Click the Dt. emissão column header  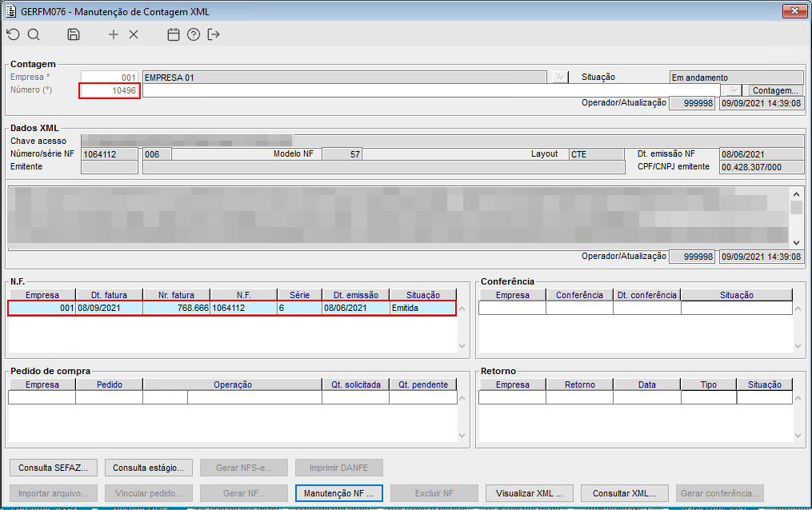click(356, 295)
